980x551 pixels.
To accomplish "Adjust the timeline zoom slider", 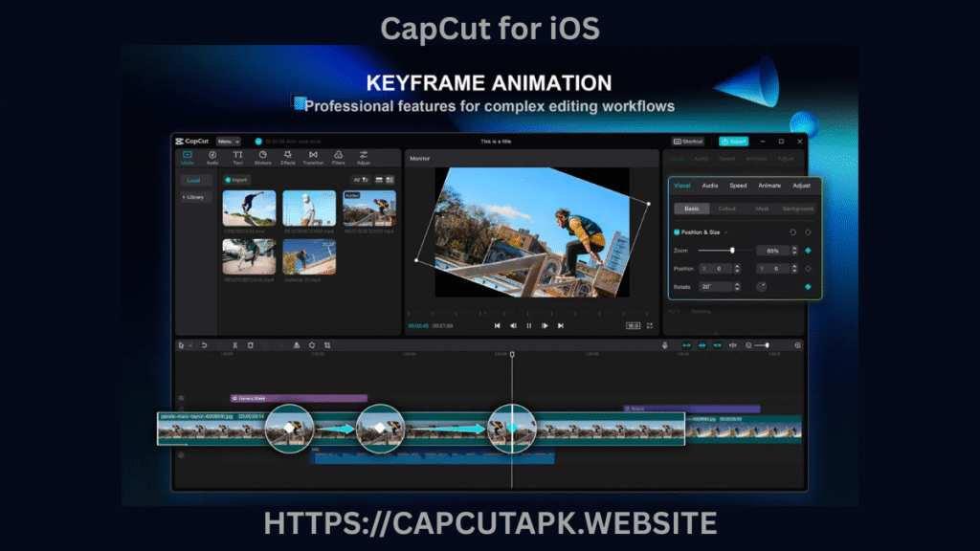I will (x=761, y=344).
